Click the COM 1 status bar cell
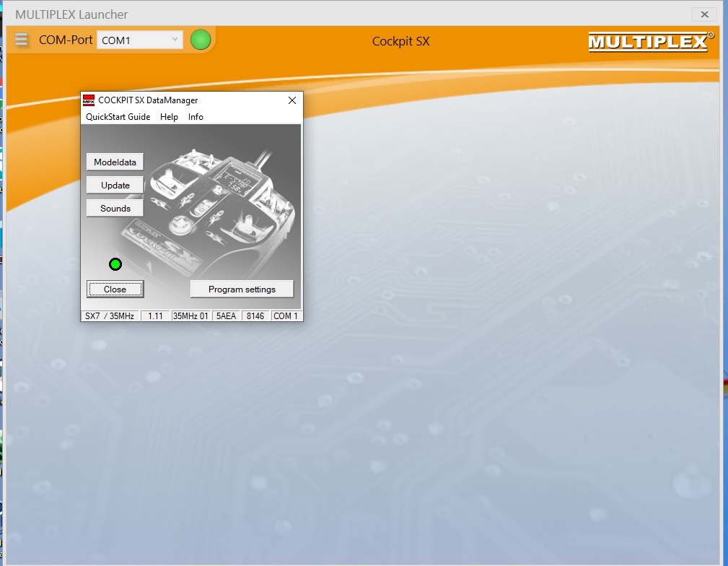 [x=286, y=316]
